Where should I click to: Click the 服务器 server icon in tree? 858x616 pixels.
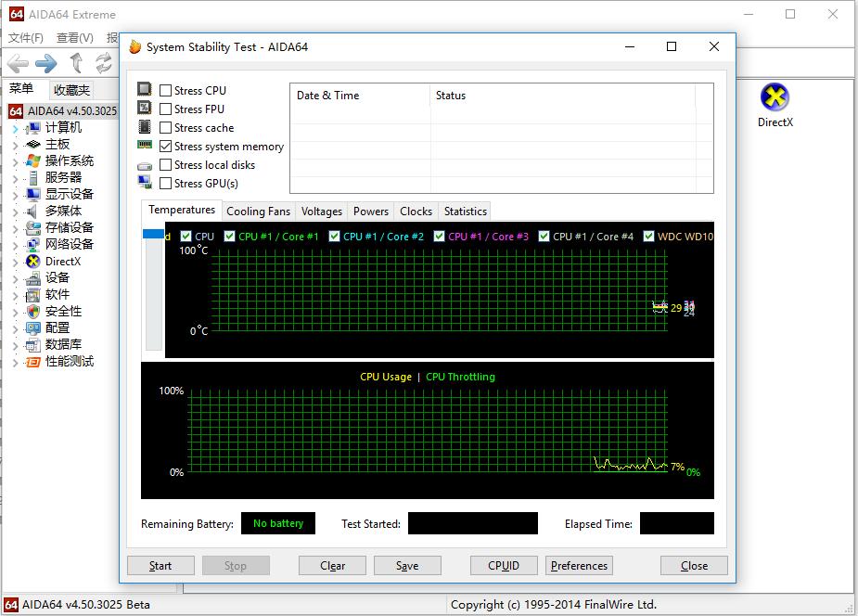point(32,178)
